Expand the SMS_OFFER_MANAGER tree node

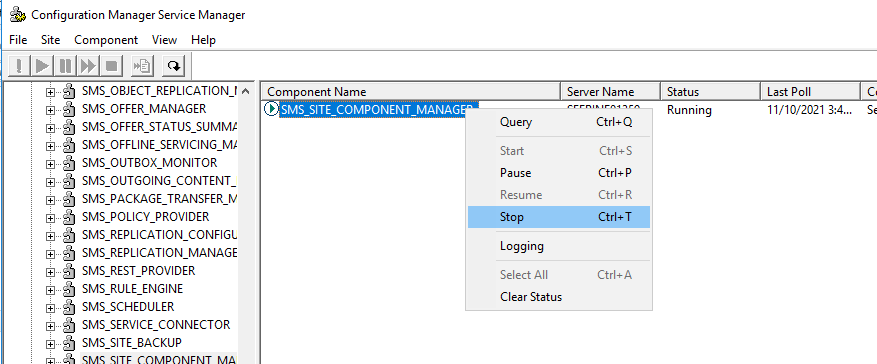[x=50, y=110]
